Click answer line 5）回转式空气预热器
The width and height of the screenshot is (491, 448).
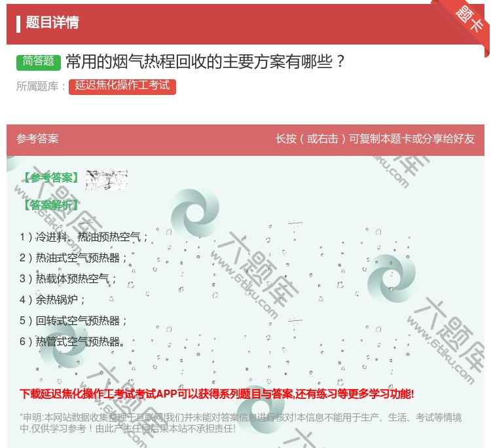(x=73, y=321)
